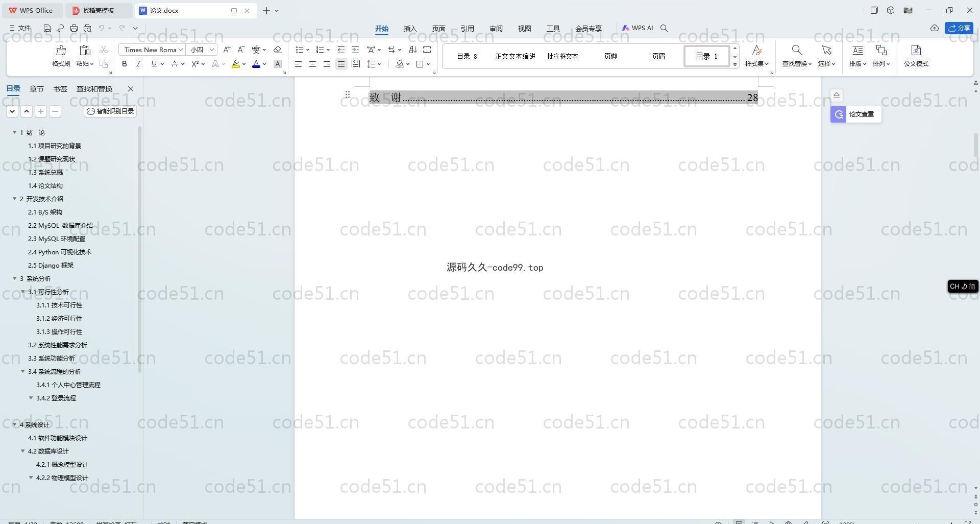Open the 视图 ribbon tab
The image size is (980, 524).
[525, 29]
